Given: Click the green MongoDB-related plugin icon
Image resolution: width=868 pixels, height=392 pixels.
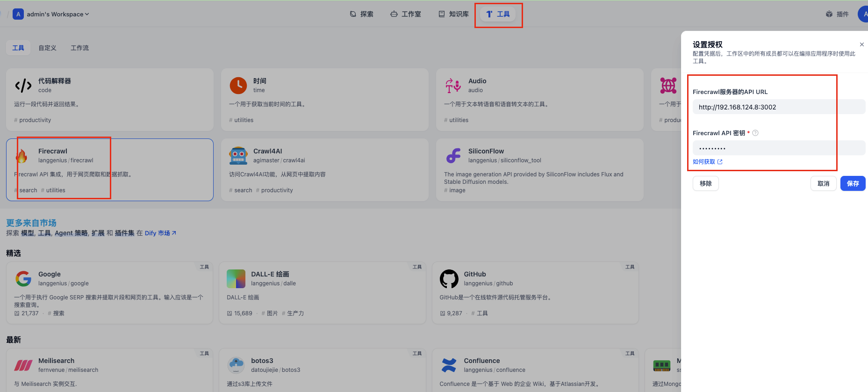Looking at the screenshot, I should [x=662, y=365].
